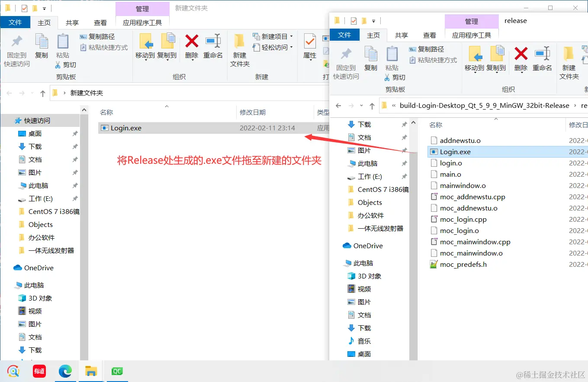This screenshot has height=382, width=588.
Task: Open the red 删除 menu in left window
Action: (192, 47)
